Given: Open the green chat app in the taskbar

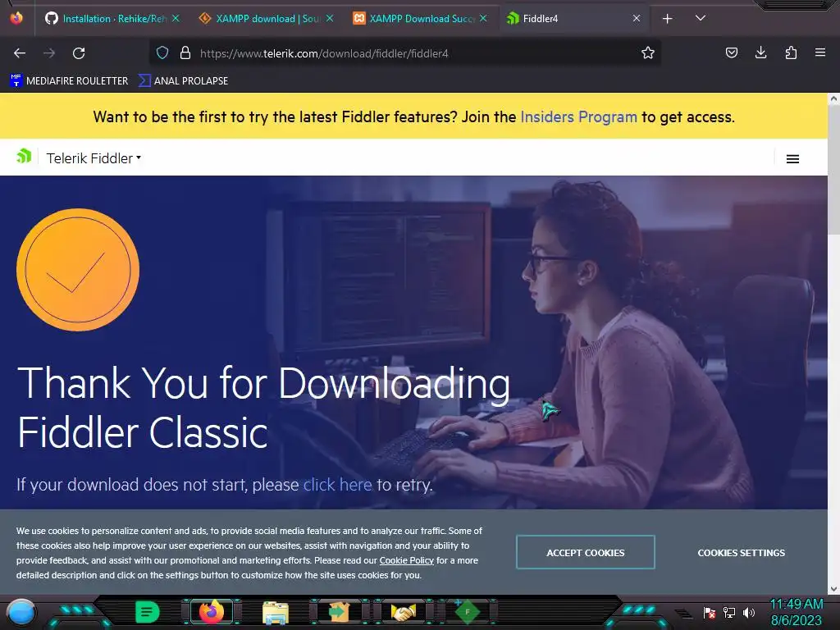Looking at the screenshot, I should [x=148, y=612].
